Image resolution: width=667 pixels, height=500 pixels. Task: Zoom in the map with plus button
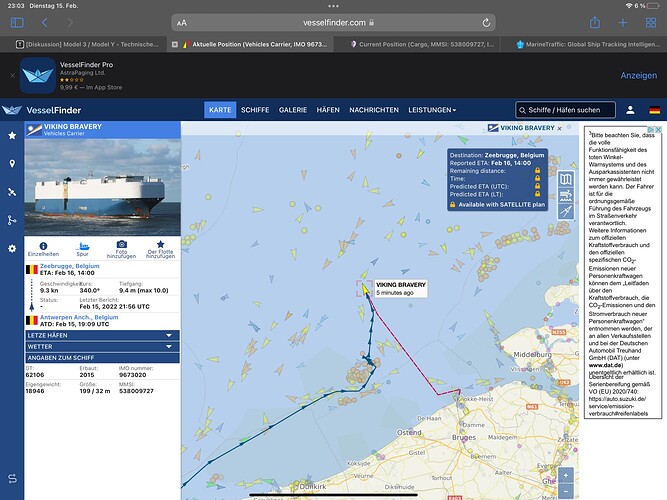click(566, 475)
